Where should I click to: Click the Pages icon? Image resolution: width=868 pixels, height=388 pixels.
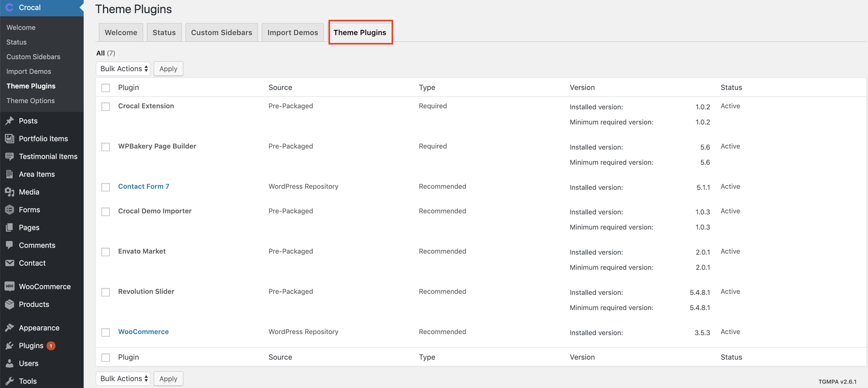pyautogui.click(x=9, y=227)
